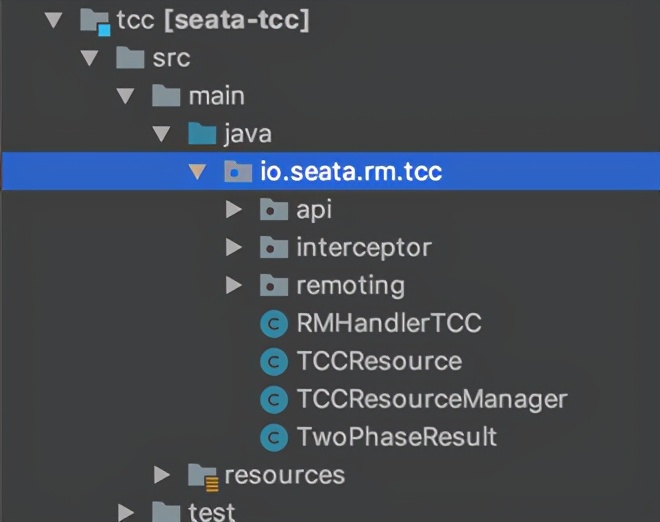
Task: Open the TCCResource class file
Action: pyautogui.click(x=380, y=361)
